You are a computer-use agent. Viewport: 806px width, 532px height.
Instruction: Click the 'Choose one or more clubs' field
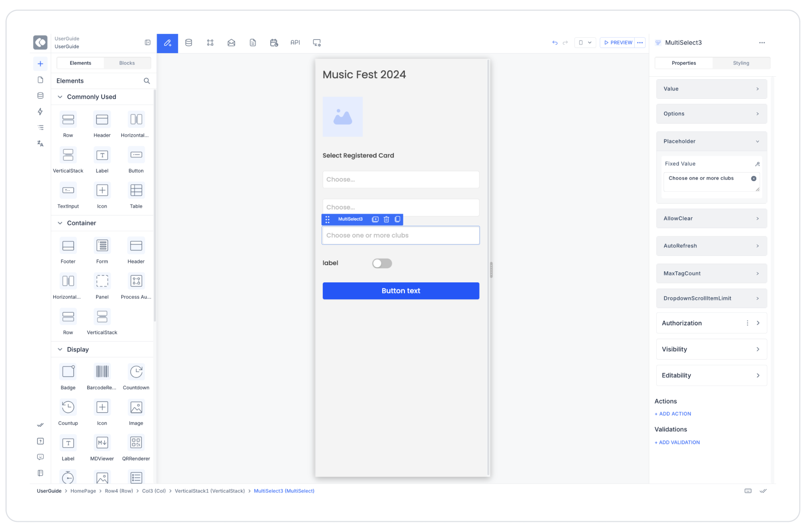pyautogui.click(x=401, y=236)
